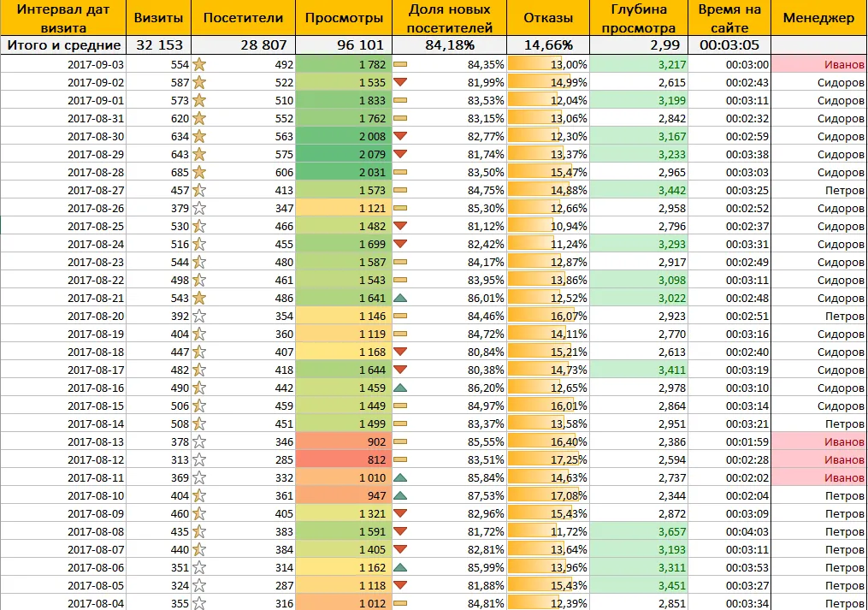Select the total visits cell "32 153"
Screen dimensions: 868x610
tap(159, 45)
